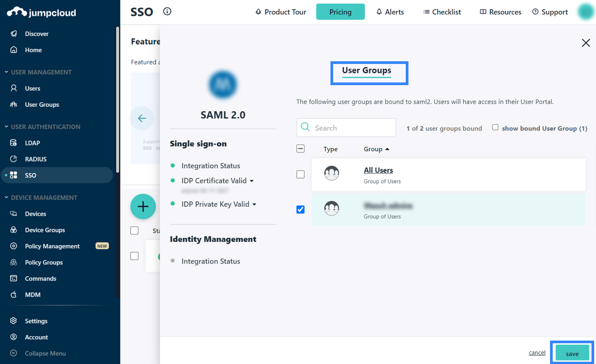Collapse the DEVICE MANAGEMENT section
This screenshot has height=364, width=596.
pos(41,197)
